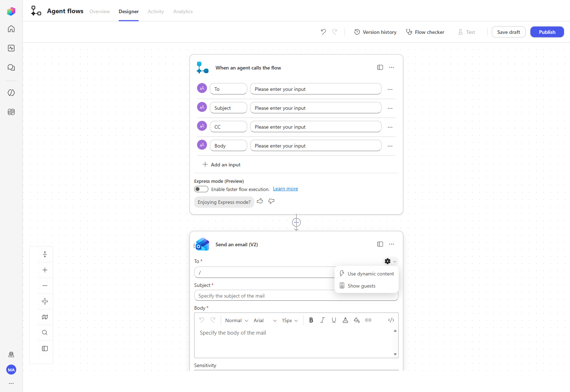This screenshot has height=392, width=570.
Task: Apply bold formatting in email body
Action: point(311,320)
